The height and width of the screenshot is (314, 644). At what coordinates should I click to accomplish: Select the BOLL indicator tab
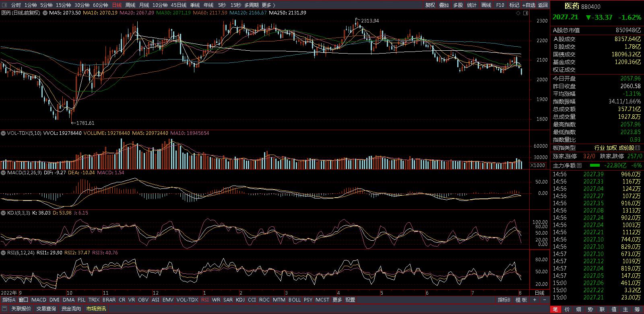(x=294, y=300)
